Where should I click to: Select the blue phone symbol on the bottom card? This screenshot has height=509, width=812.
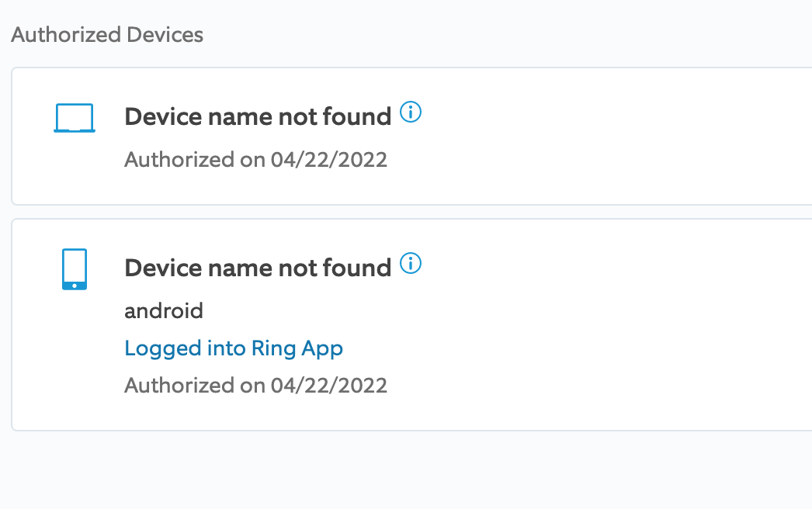pos(74,268)
